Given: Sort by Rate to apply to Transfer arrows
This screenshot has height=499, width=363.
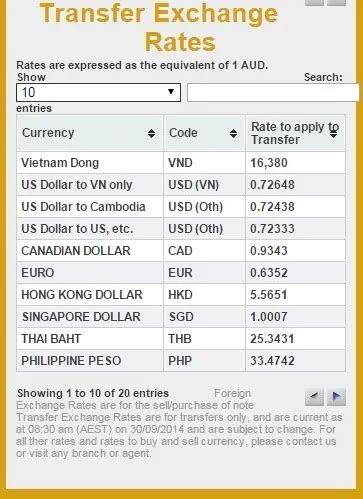Looking at the screenshot, I should (x=333, y=133).
